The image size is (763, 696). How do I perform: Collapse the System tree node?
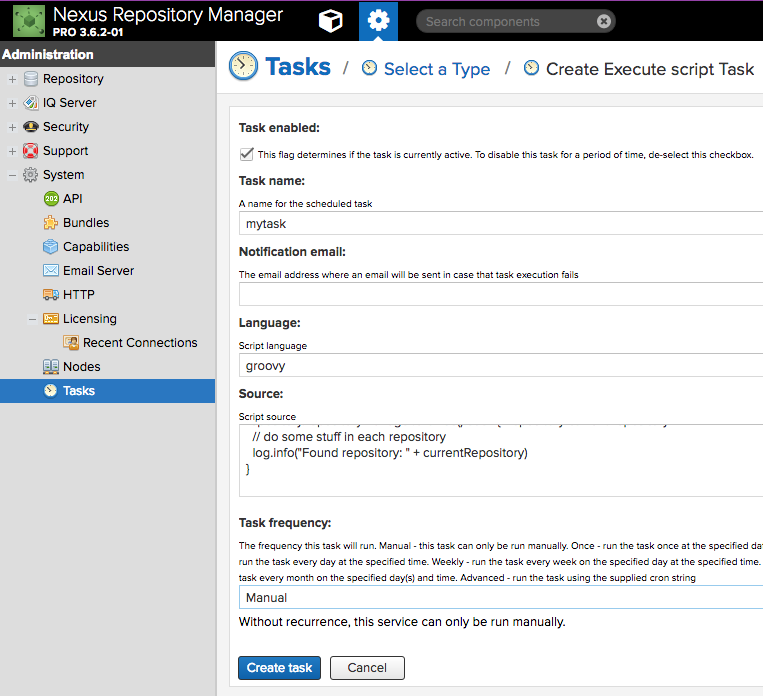(12, 175)
